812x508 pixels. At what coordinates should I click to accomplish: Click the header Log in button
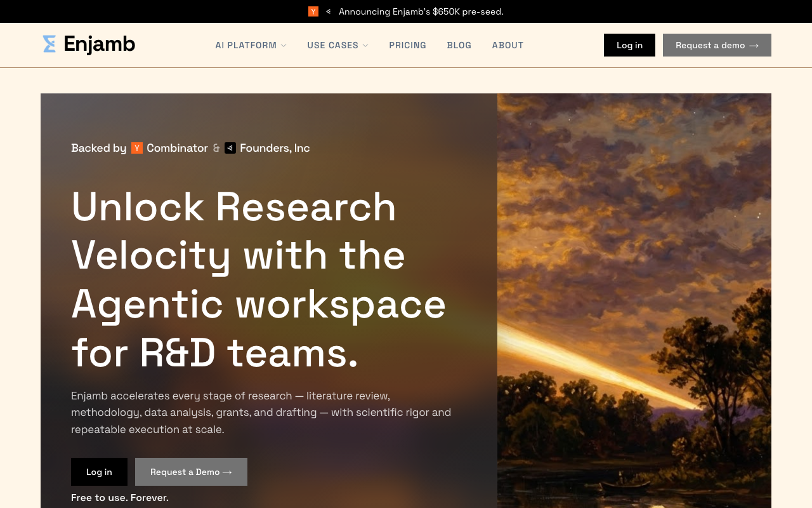tap(629, 45)
